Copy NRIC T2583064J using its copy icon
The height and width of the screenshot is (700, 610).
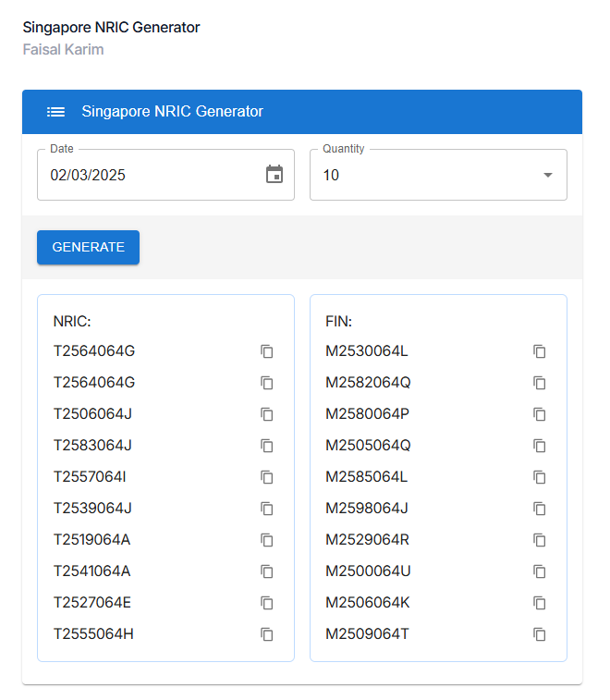tap(267, 446)
